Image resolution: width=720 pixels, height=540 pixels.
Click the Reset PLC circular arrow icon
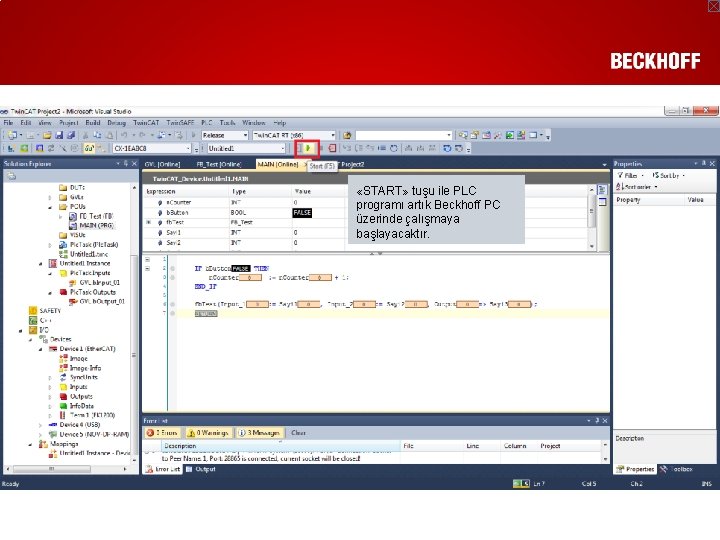coord(394,148)
